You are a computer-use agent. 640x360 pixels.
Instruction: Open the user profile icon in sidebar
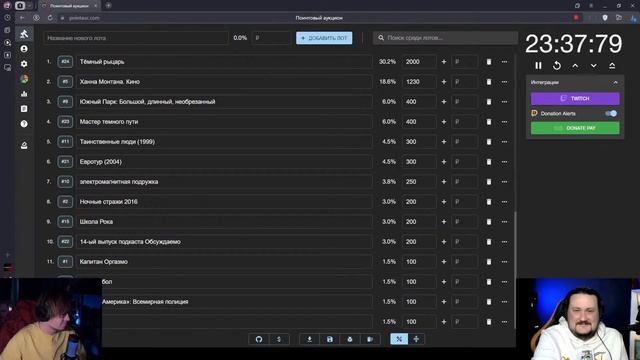click(x=24, y=49)
